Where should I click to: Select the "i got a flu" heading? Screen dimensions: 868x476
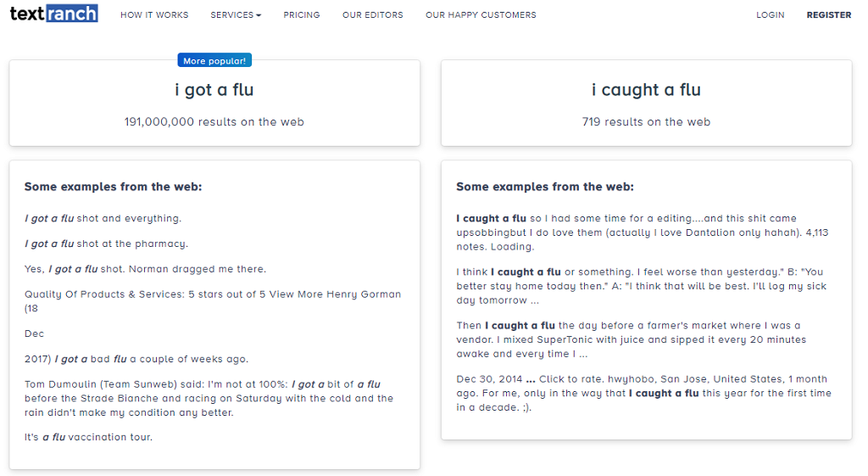click(x=214, y=90)
